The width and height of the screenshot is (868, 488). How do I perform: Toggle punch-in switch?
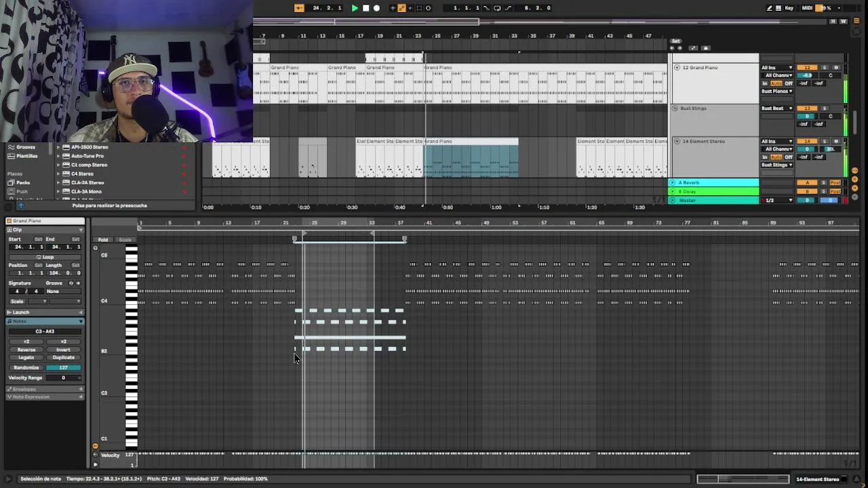(x=486, y=8)
